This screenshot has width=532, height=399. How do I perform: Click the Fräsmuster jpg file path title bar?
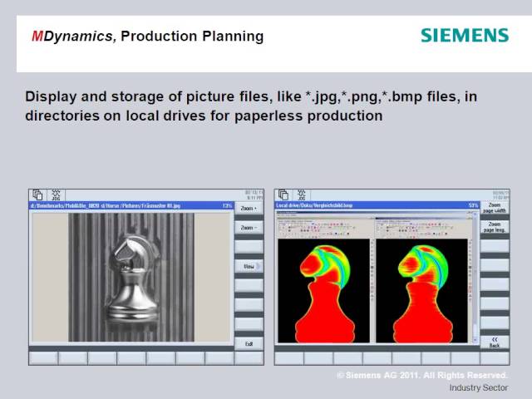(131, 205)
